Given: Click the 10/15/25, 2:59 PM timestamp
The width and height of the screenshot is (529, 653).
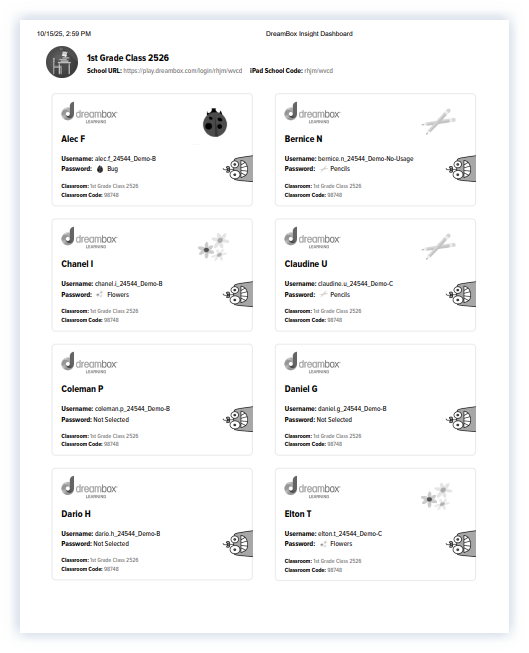Looking at the screenshot, I should coord(64,34).
